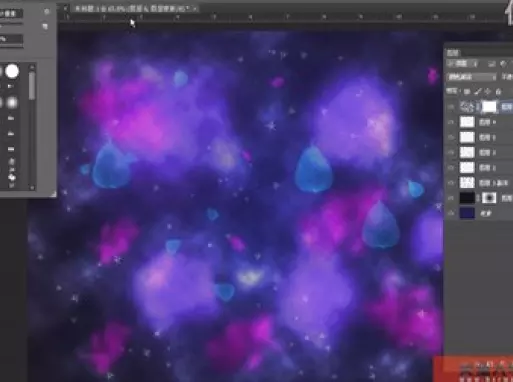Toggle visibility of the dark blue background layer

451,213
